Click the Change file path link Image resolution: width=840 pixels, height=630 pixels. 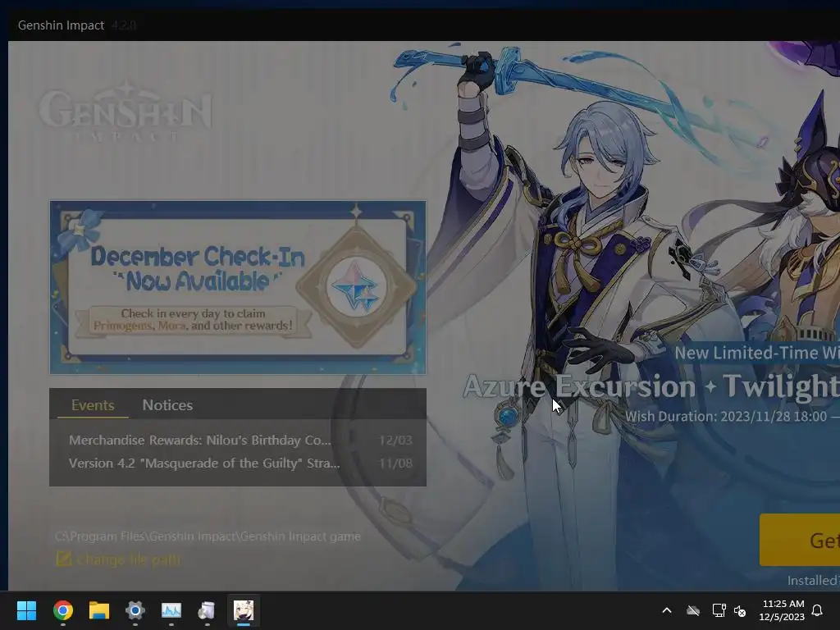(128, 559)
